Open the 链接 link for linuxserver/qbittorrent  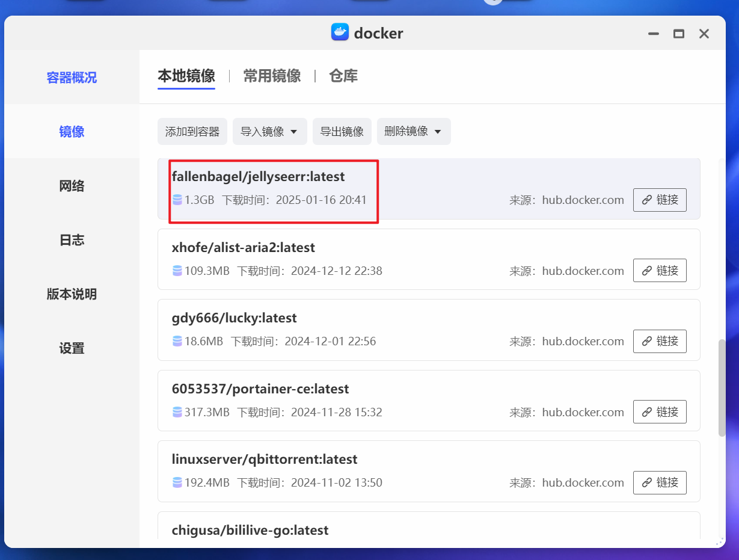tap(660, 482)
